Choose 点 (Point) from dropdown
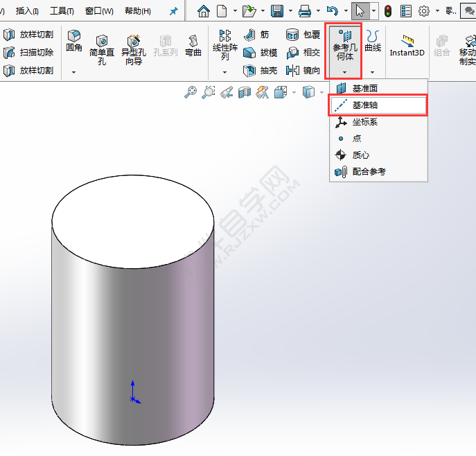This screenshot has height=456, width=476. [378, 139]
